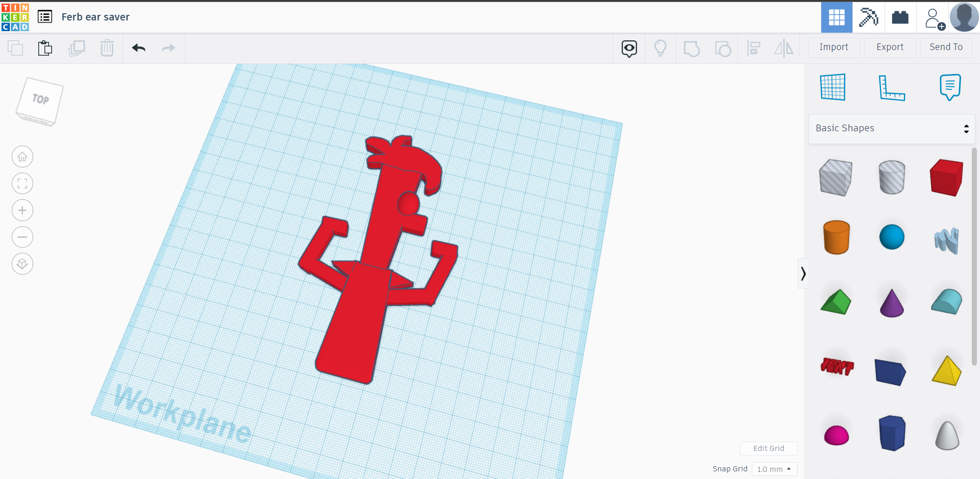Click the TOP face of the view cube
Screen dimensions: 980x479
point(40,99)
